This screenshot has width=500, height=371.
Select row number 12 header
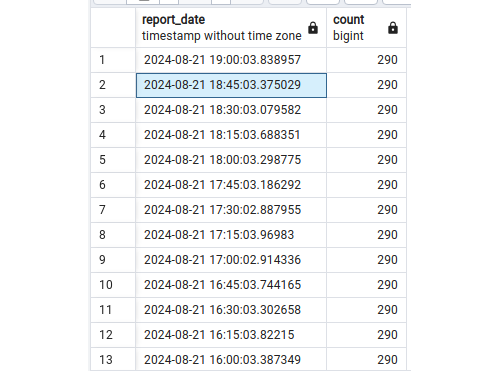click(x=113, y=335)
